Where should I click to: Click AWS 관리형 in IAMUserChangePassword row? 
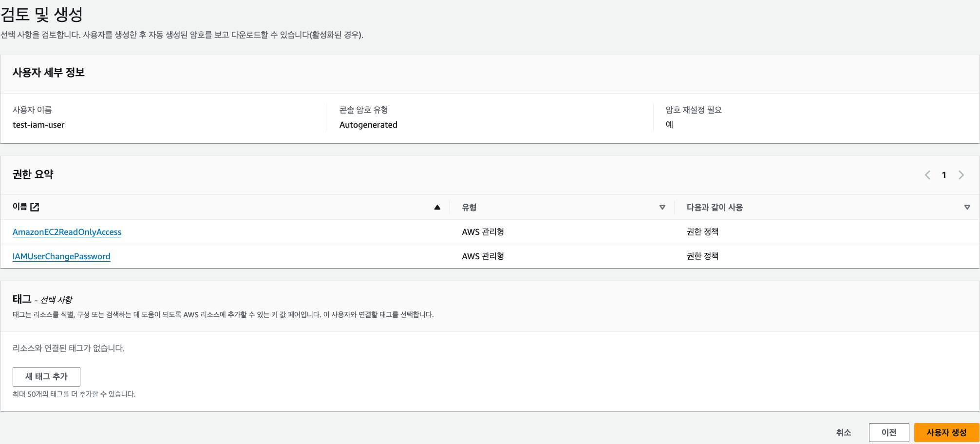[x=483, y=256]
